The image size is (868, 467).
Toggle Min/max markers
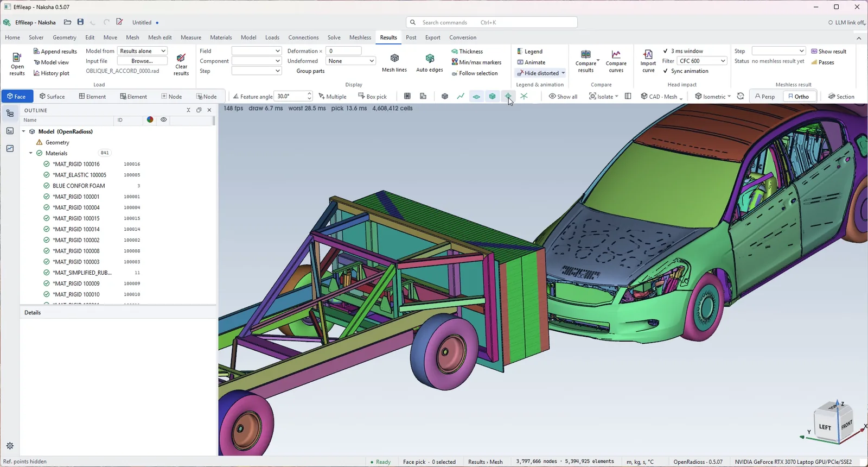476,62
